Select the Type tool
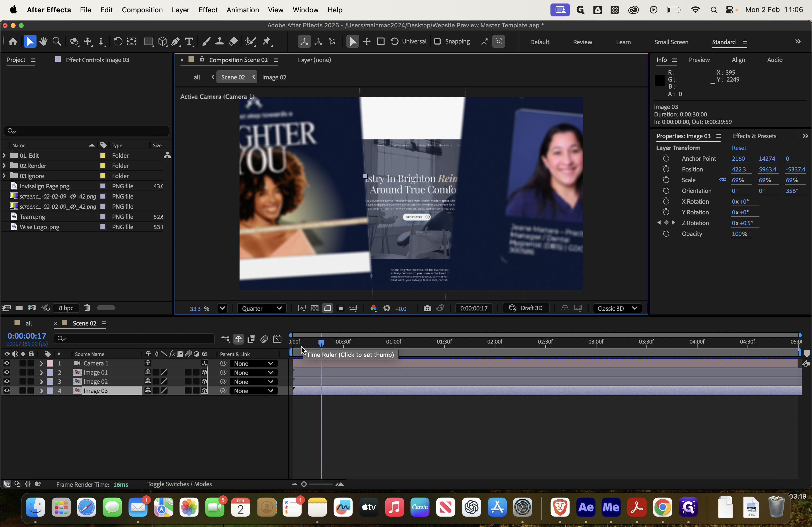The image size is (812, 527). (189, 42)
